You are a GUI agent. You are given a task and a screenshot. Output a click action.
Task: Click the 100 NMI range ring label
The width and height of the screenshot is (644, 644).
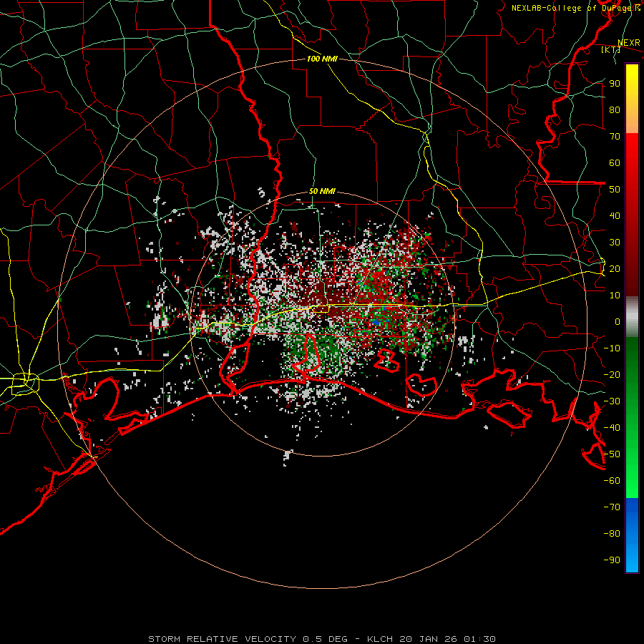[322, 59]
